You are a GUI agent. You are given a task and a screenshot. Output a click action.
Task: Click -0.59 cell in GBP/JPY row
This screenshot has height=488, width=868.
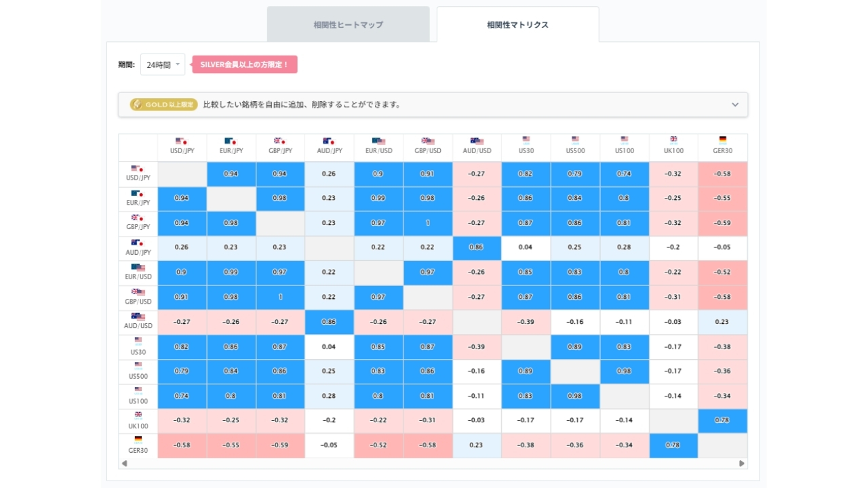(x=723, y=224)
